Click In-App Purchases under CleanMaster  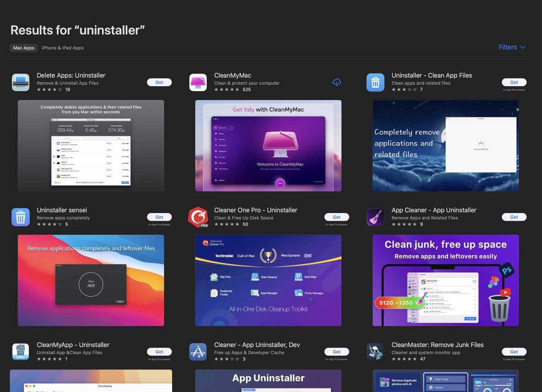(x=514, y=359)
